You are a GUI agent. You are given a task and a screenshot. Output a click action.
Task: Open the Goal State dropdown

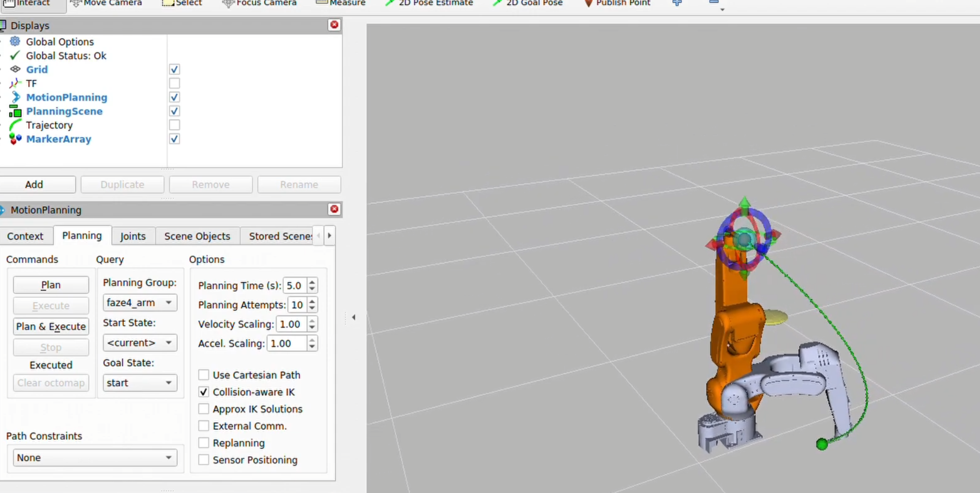(x=140, y=383)
